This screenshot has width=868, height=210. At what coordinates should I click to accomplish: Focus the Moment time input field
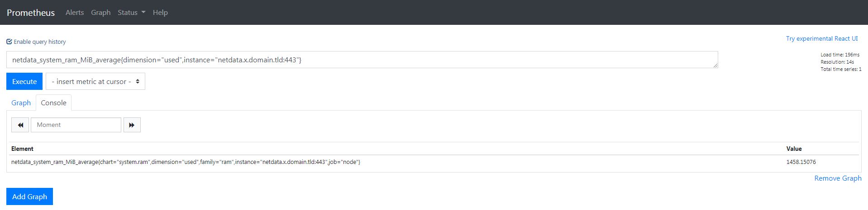click(x=76, y=125)
